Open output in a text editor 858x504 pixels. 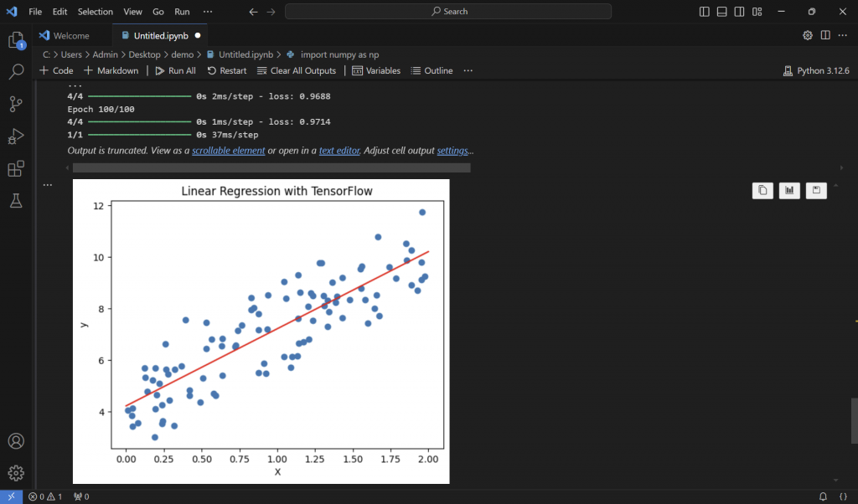(x=339, y=151)
